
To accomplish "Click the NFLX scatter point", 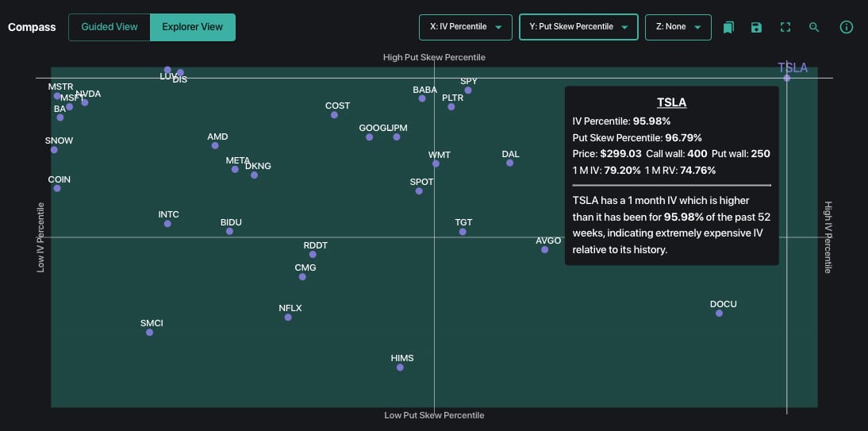I will click(288, 317).
